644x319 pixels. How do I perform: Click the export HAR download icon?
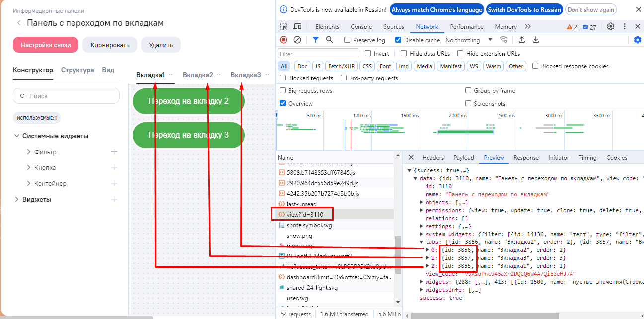point(536,40)
